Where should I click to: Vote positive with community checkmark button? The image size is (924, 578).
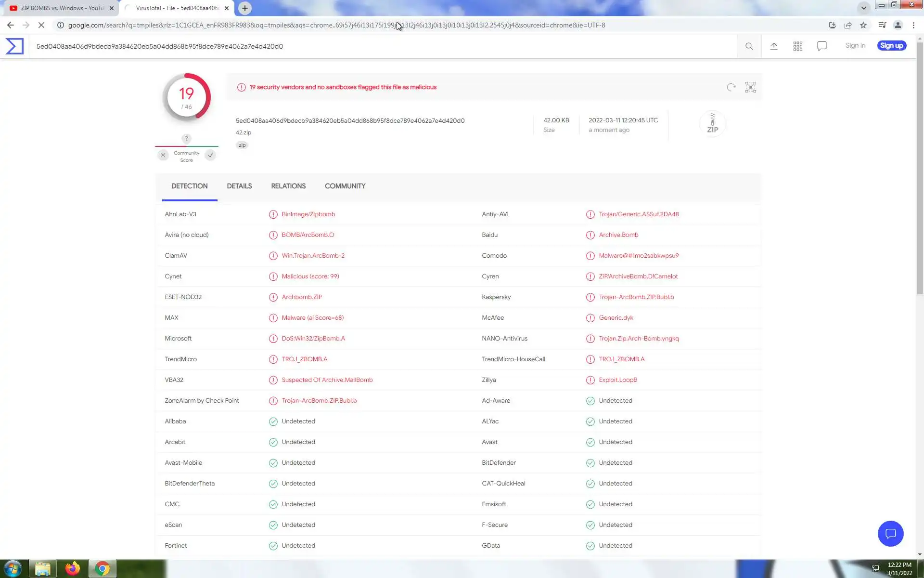210,155
